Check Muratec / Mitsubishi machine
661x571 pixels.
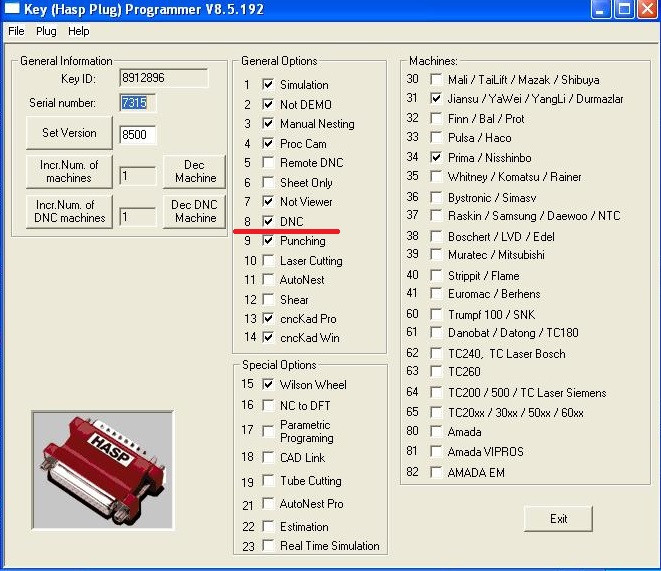tap(436, 255)
